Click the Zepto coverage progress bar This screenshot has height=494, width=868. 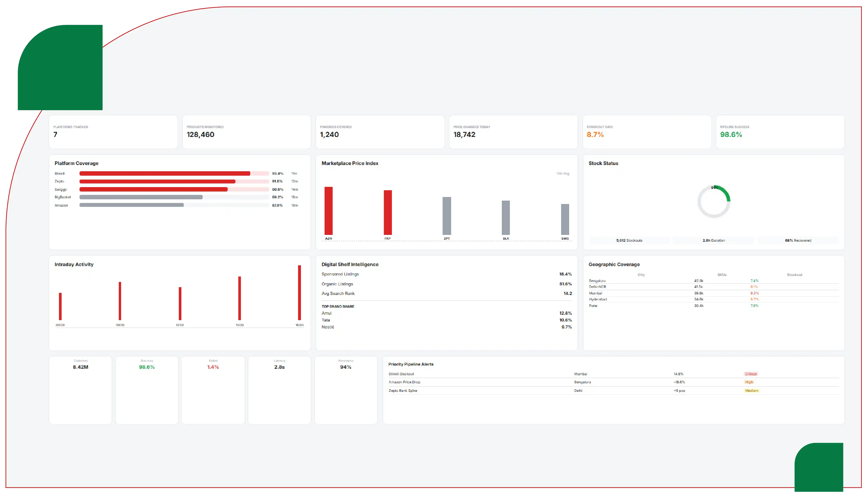click(x=174, y=182)
